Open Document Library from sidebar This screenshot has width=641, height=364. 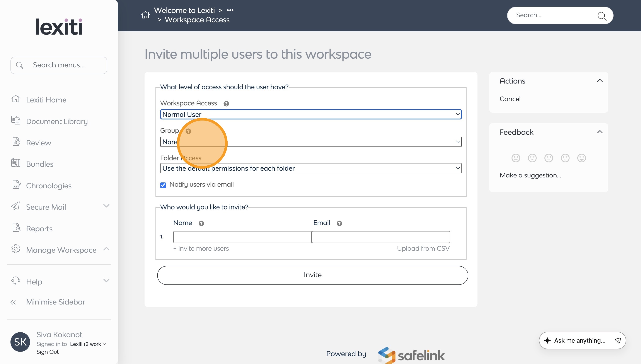pyautogui.click(x=57, y=121)
